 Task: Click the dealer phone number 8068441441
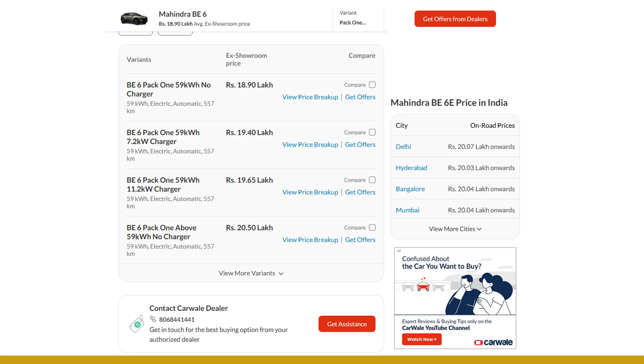tap(177, 319)
